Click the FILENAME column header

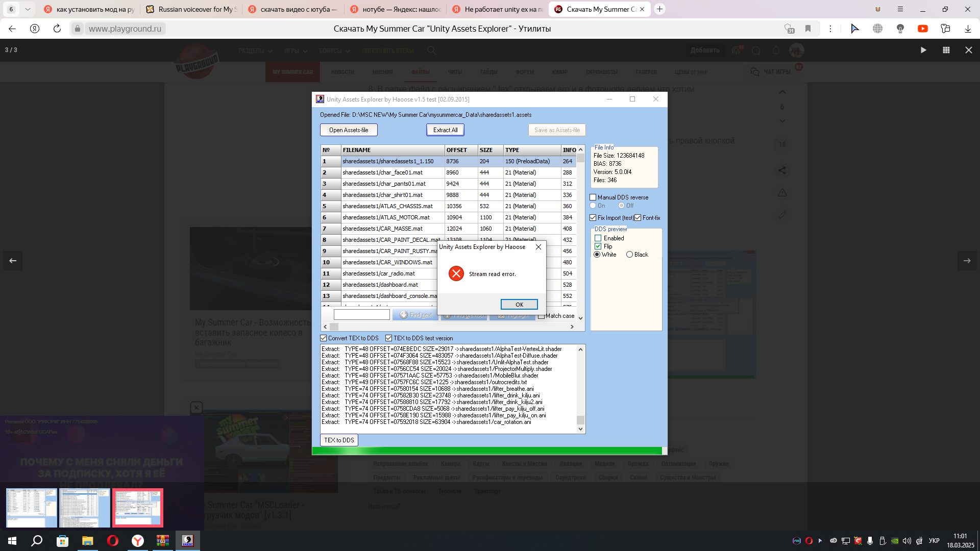point(393,150)
